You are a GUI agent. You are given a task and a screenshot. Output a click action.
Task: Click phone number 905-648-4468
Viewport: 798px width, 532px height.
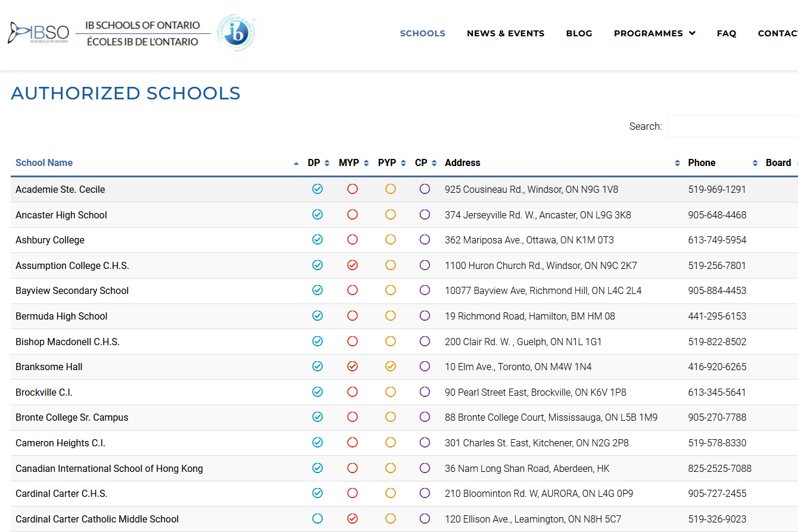click(x=717, y=215)
